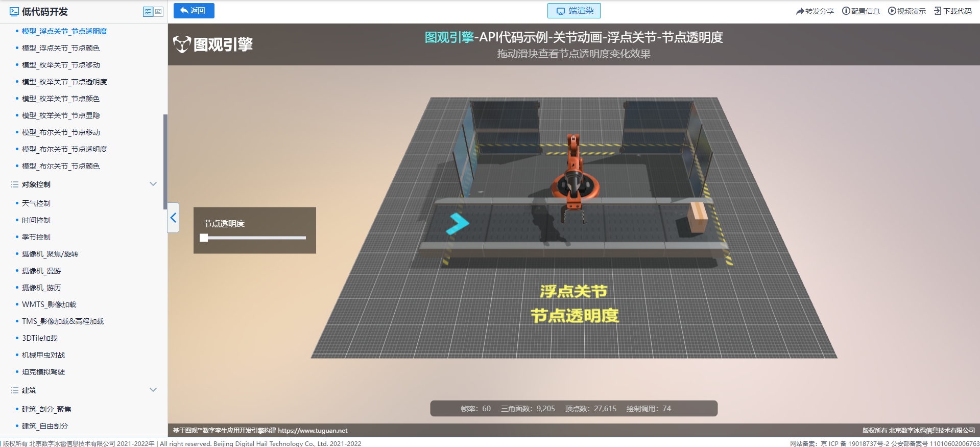Select TMS_影像加载&高程加载 item

pos(63,321)
